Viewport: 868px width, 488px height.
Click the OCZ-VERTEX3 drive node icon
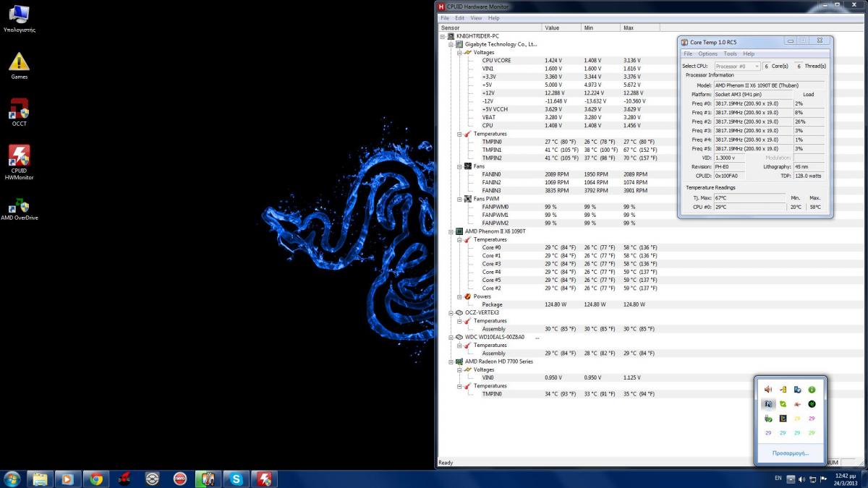(459, 312)
